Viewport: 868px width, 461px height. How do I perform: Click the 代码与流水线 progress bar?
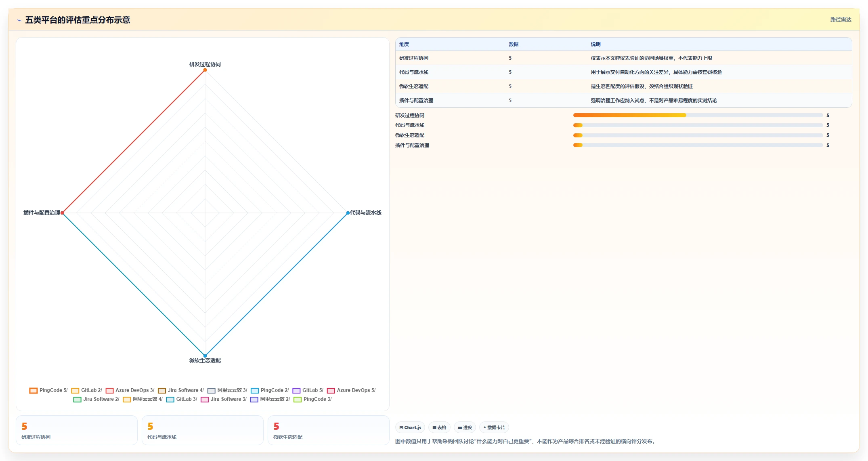[x=698, y=125]
